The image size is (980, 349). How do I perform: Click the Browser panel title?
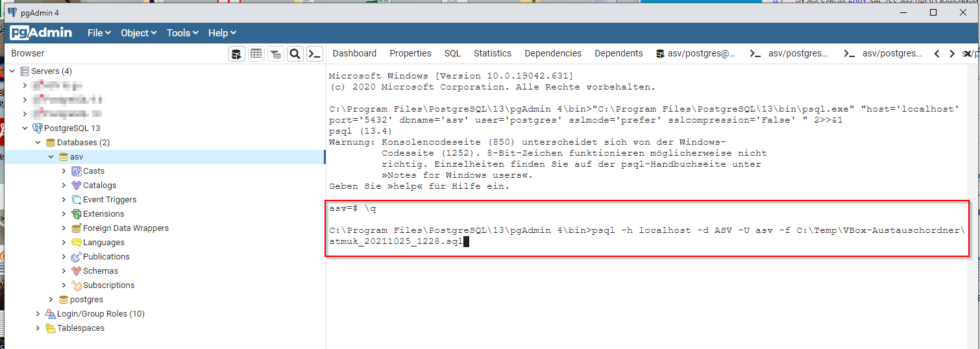(28, 53)
